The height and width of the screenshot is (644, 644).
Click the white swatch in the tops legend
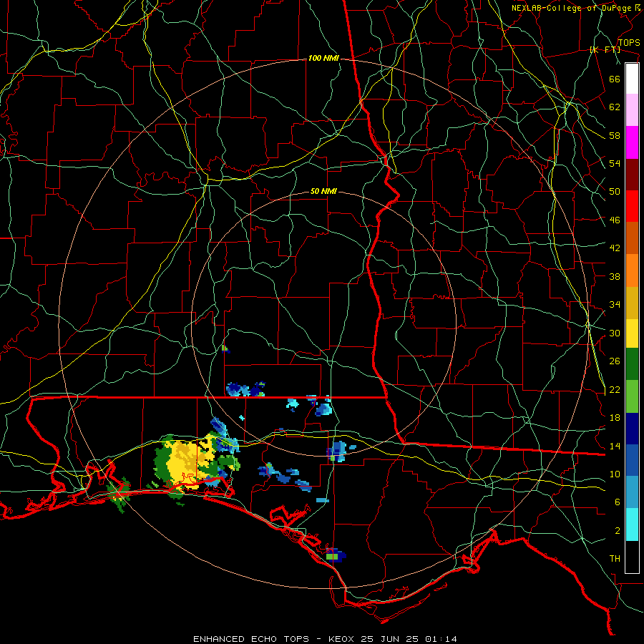632,79
